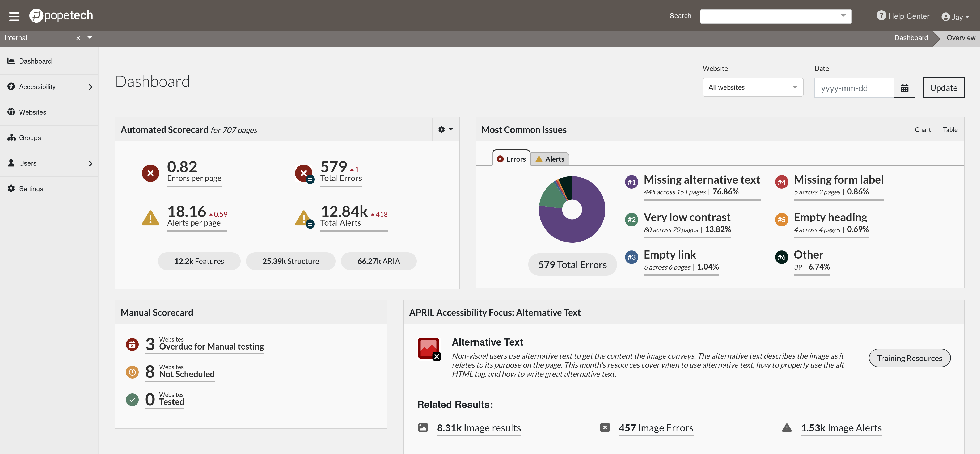
Task: Click the red Alternative Text image icon
Action: [428, 348]
